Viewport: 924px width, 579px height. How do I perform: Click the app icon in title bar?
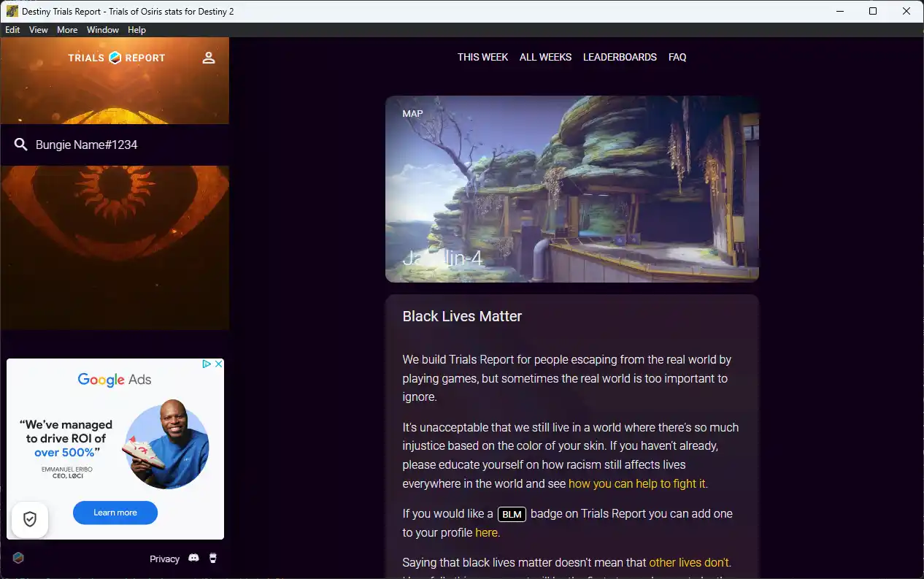[12, 11]
